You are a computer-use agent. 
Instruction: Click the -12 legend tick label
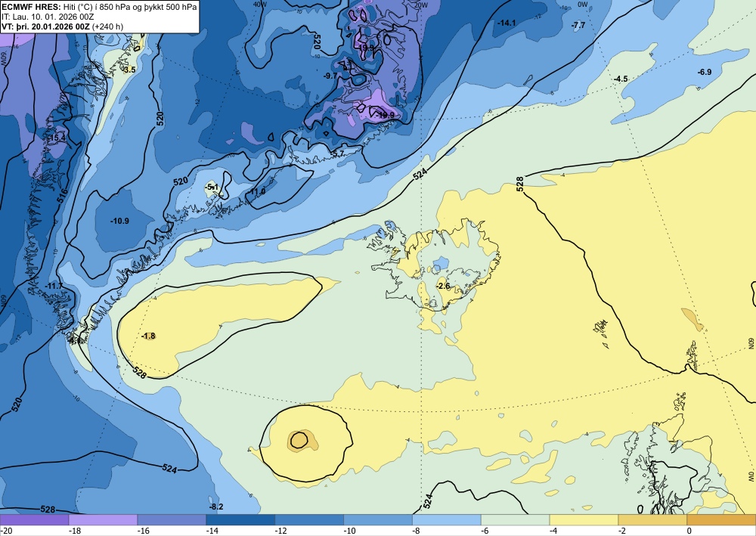280,531
